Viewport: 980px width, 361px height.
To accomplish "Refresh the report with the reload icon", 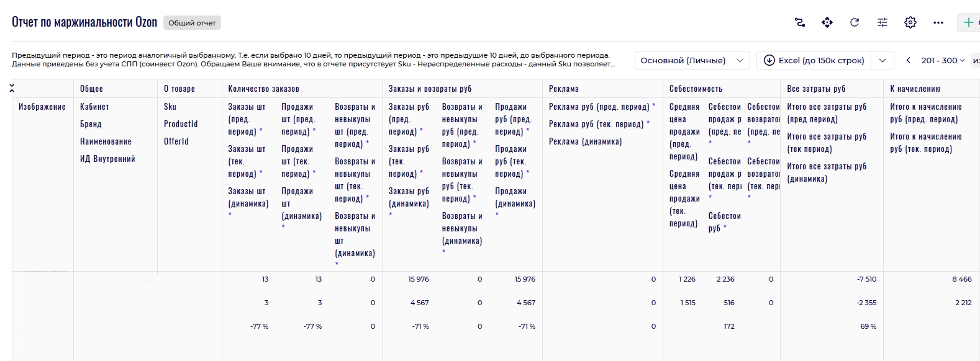I will (x=854, y=22).
